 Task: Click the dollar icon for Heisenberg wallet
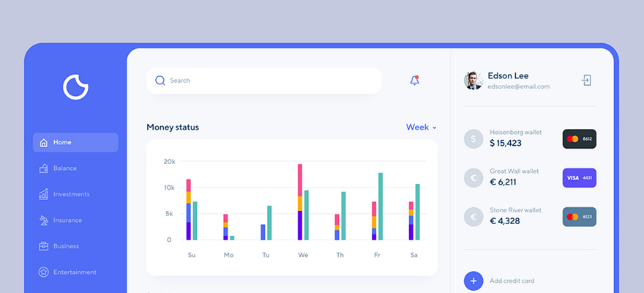coord(473,138)
